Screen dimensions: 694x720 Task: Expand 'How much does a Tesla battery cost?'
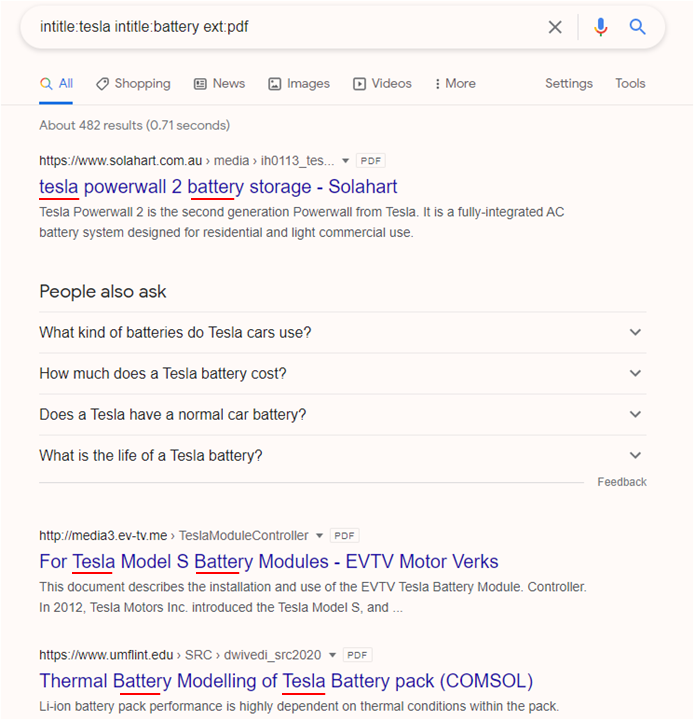[x=343, y=373]
